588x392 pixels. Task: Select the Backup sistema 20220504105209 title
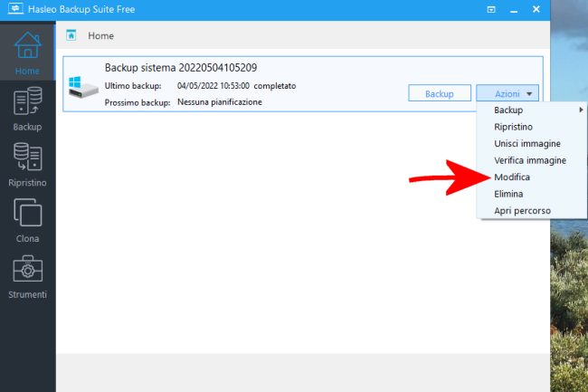click(x=181, y=68)
